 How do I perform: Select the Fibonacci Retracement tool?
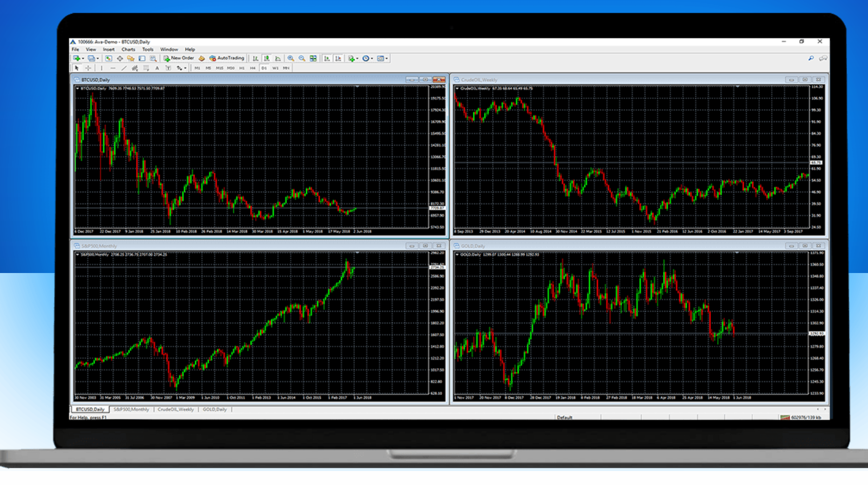coord(146,68)
